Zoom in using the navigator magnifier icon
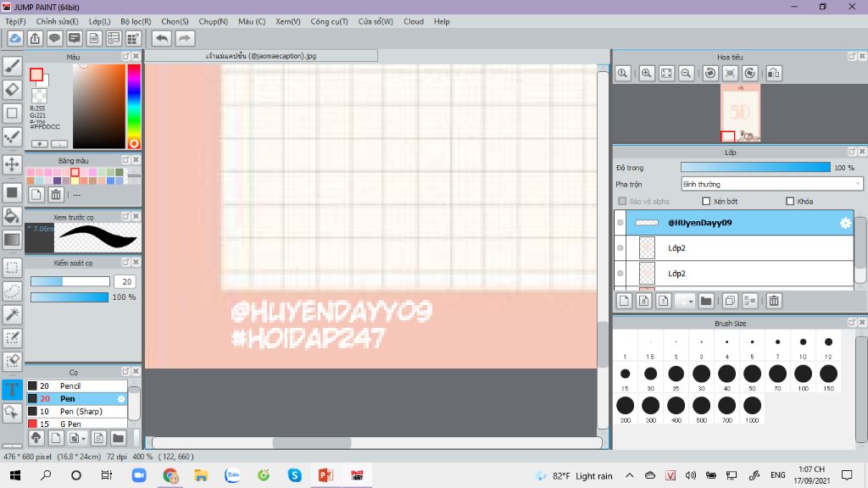 pyautogui.click(x=647, y=74)
